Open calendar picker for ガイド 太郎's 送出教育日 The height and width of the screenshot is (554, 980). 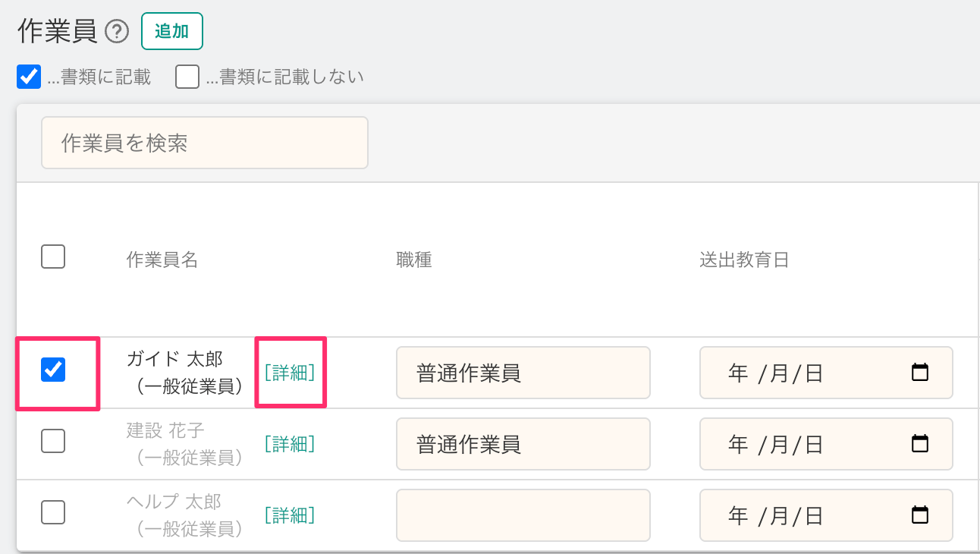(x=919, y=373)
